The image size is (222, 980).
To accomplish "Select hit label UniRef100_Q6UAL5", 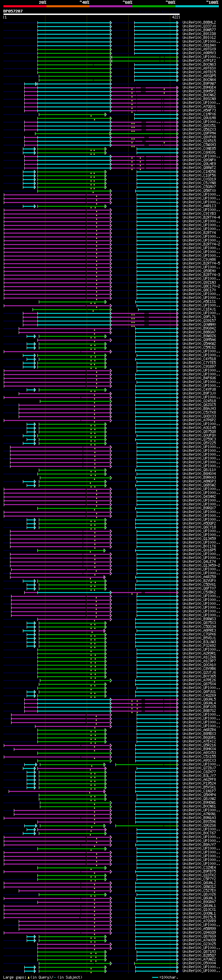I will [199, 699].
